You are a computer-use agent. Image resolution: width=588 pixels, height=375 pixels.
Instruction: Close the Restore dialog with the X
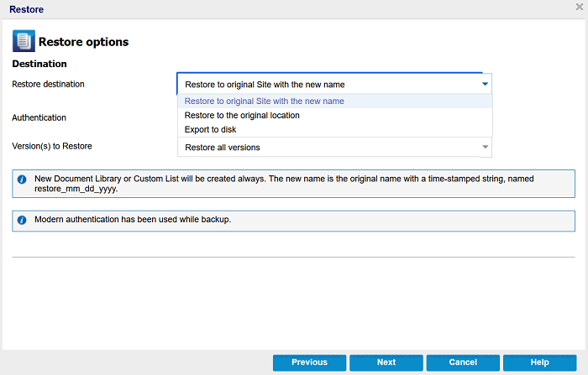tap(580, 7)
